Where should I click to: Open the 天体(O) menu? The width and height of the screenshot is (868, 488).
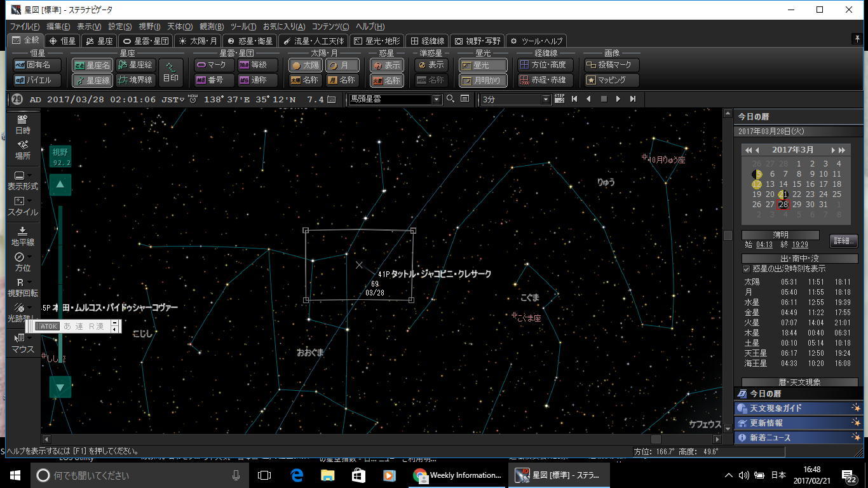pos(180,27)
